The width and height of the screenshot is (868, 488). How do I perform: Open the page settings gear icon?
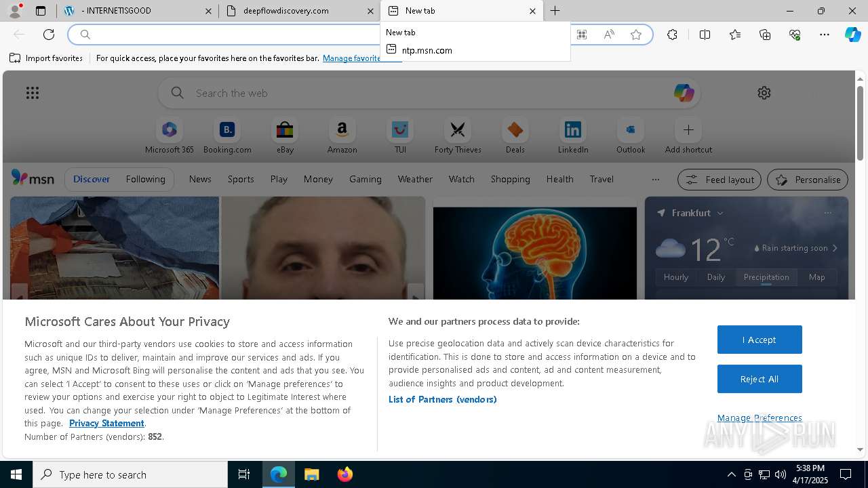764,93
